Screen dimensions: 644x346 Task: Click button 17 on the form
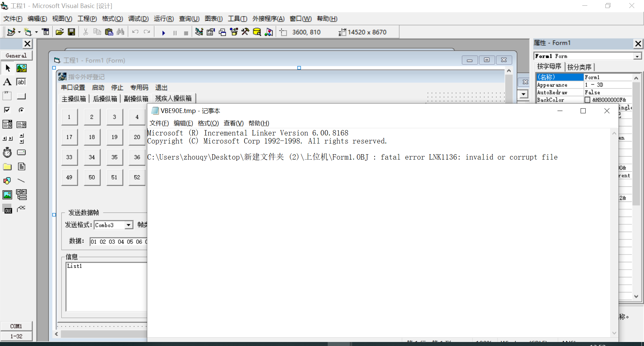point(69,137)
